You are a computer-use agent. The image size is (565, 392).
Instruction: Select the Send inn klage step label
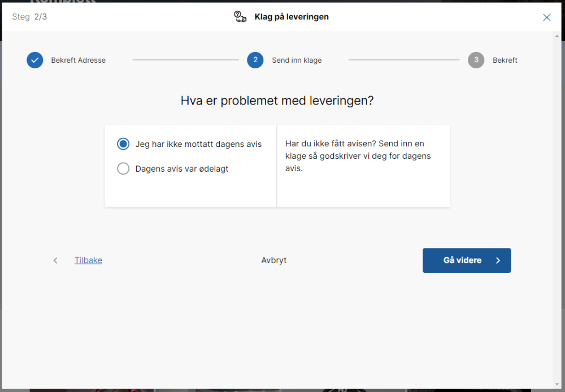pos(297,60)
